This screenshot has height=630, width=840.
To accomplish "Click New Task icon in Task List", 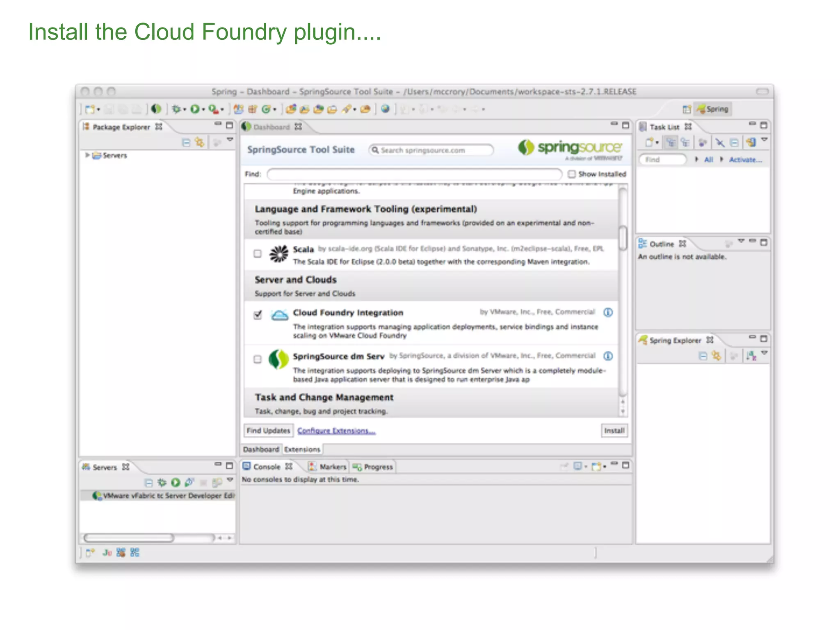I will (649, 142).
